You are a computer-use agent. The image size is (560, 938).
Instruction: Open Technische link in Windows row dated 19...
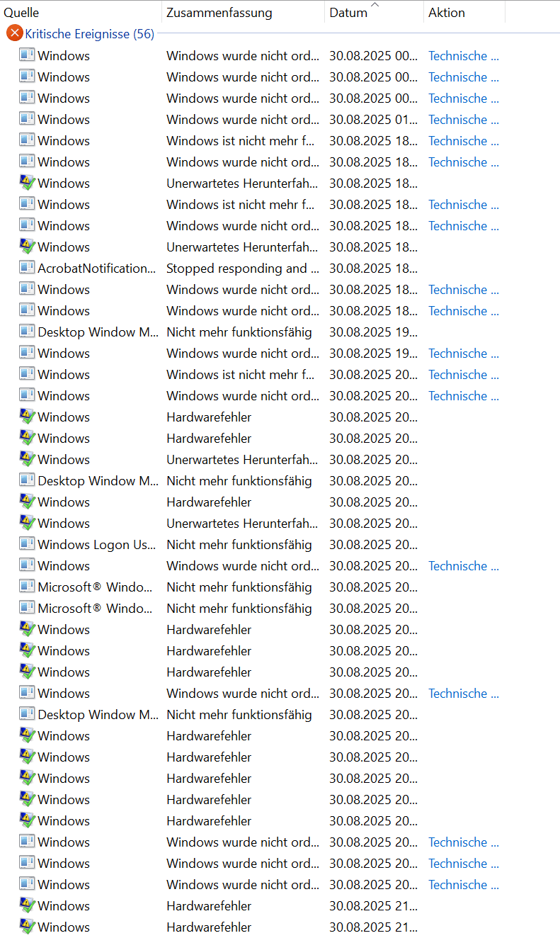[464, 353]
